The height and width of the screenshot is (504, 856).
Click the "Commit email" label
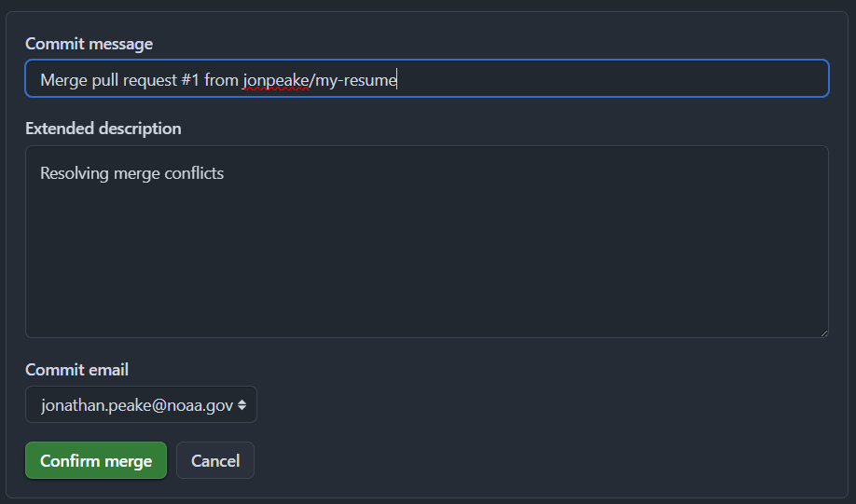point(77,369)
